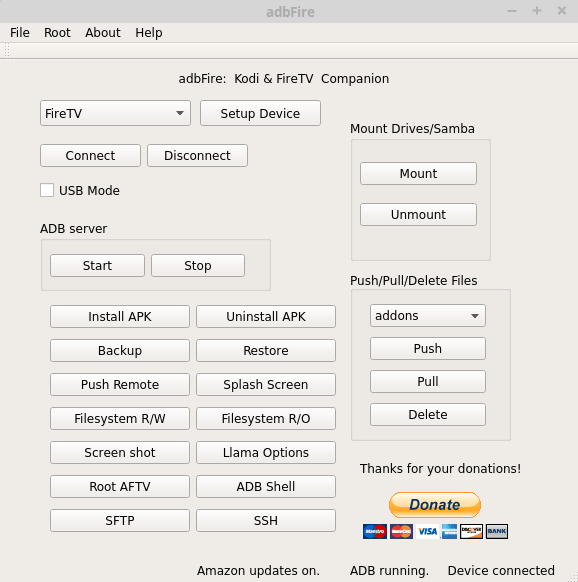Screen dimensions: 578x582
Task: Click the toolbar drag handle
Action: tap(7, 51)
